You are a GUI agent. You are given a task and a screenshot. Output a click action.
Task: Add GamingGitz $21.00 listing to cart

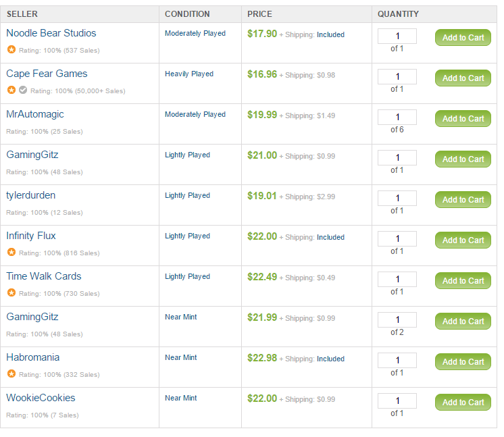point(463,159)
